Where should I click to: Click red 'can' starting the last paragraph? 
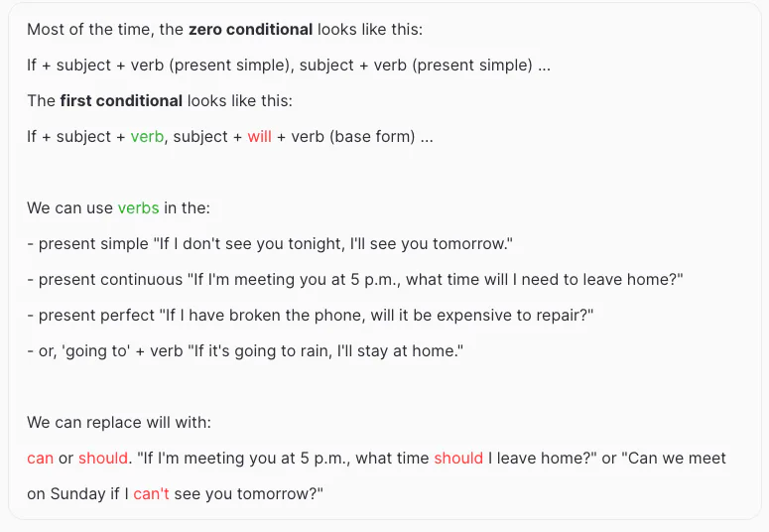[41, 459]
